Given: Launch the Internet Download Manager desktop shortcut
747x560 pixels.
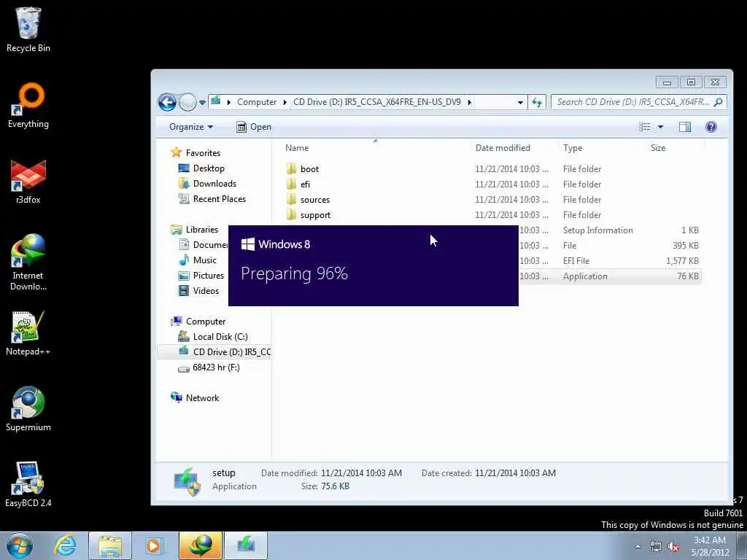Looking at the screenshot, I should pos(28,262).
